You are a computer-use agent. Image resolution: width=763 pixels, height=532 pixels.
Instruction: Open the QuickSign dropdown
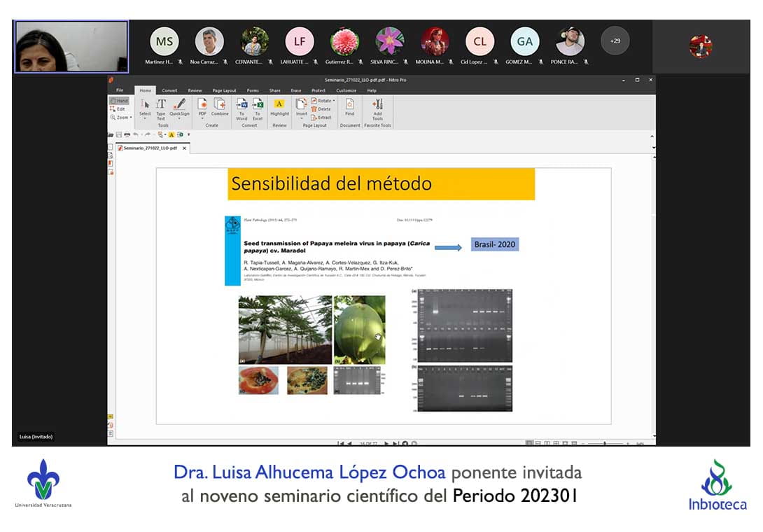[179, 118]
